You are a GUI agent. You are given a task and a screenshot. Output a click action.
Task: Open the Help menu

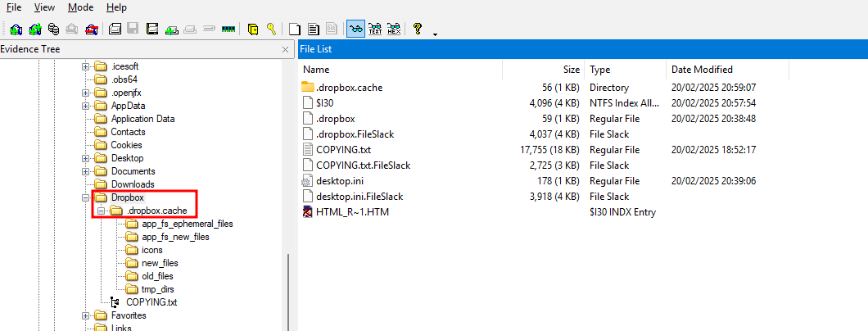116,7
